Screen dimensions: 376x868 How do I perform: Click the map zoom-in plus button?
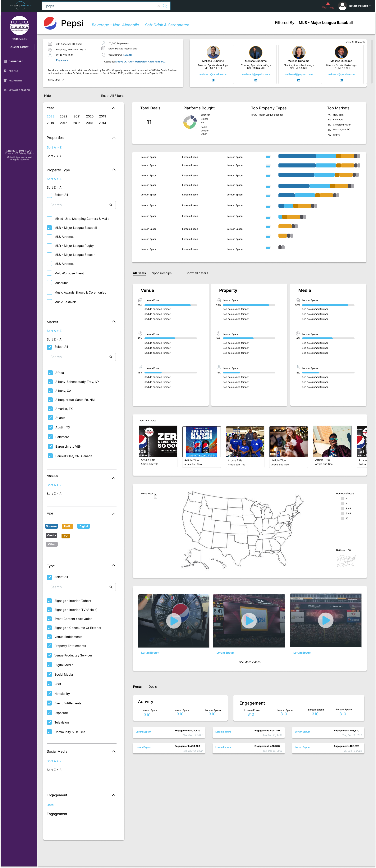(156, 494)
